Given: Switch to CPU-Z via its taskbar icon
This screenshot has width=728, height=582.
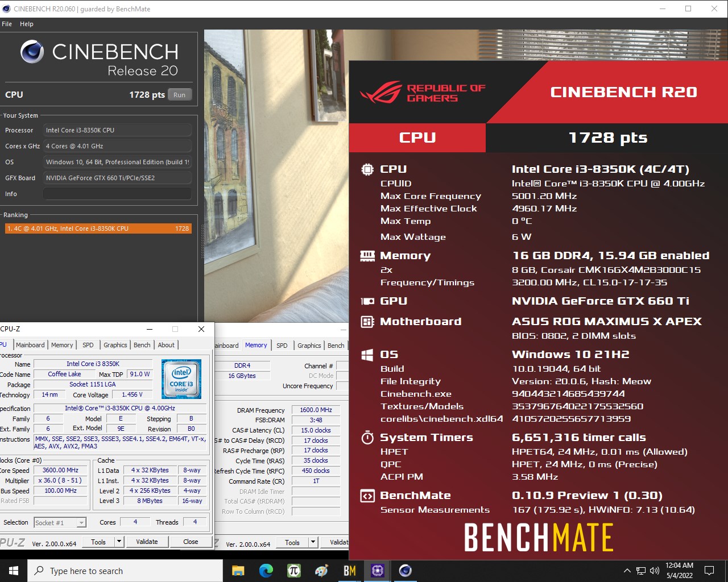Looking at the screenshot, I should coord(378,571).
